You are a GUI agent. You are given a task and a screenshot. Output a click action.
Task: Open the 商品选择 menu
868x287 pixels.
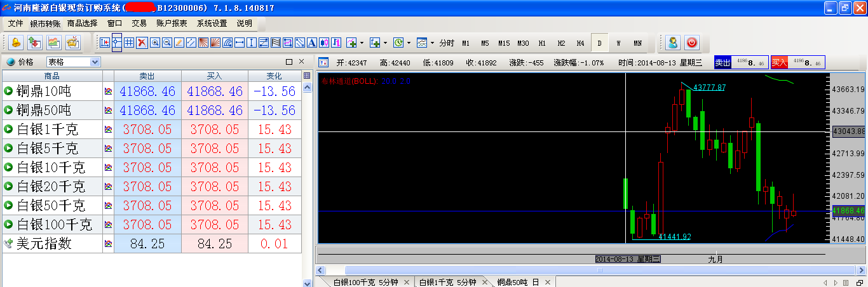(83, 23)
